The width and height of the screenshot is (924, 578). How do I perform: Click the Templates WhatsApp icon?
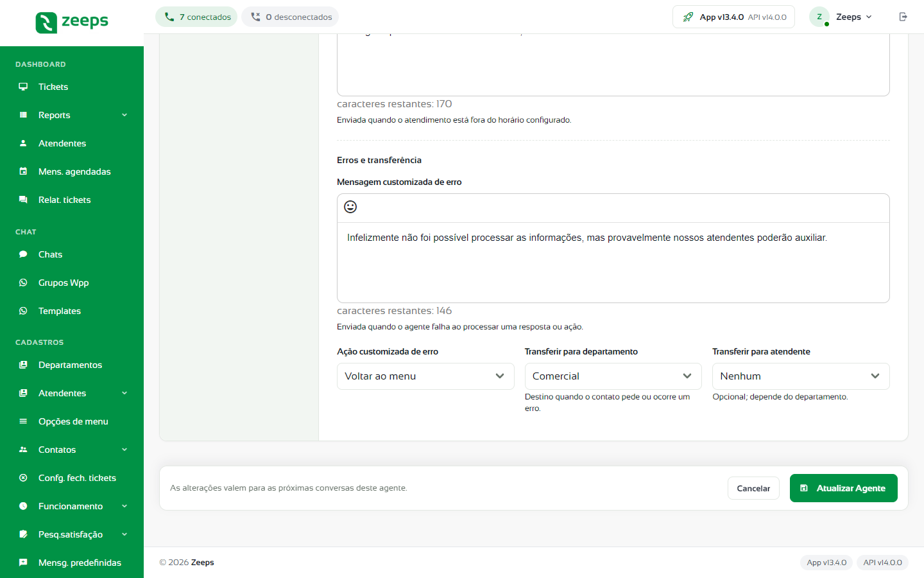pyautogui.click(x=23, y=311)
